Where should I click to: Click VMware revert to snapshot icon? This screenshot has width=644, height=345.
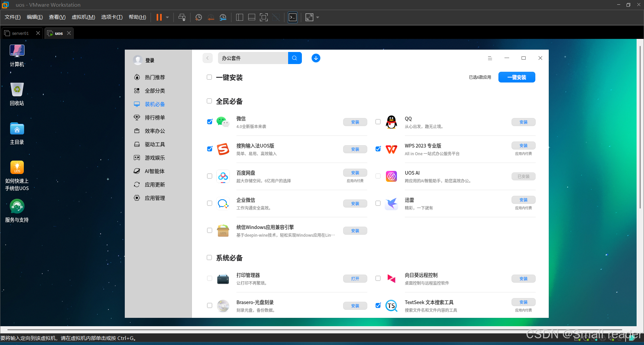coord(211,17)
